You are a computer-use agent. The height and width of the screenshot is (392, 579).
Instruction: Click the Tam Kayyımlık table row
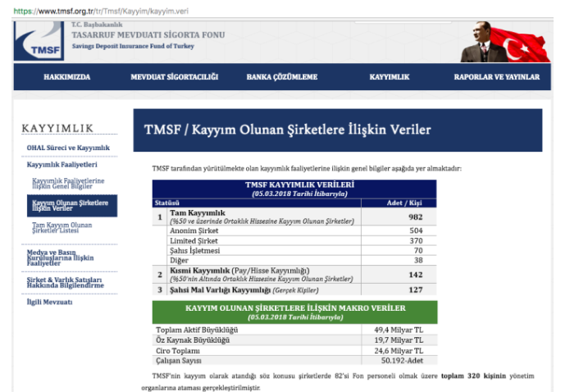coord(295,217)
